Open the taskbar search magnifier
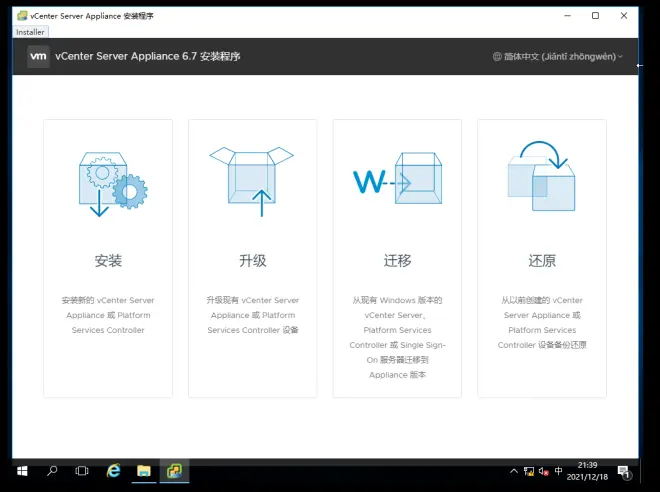This screenshot has width=660, height=492. coord(52,471)
